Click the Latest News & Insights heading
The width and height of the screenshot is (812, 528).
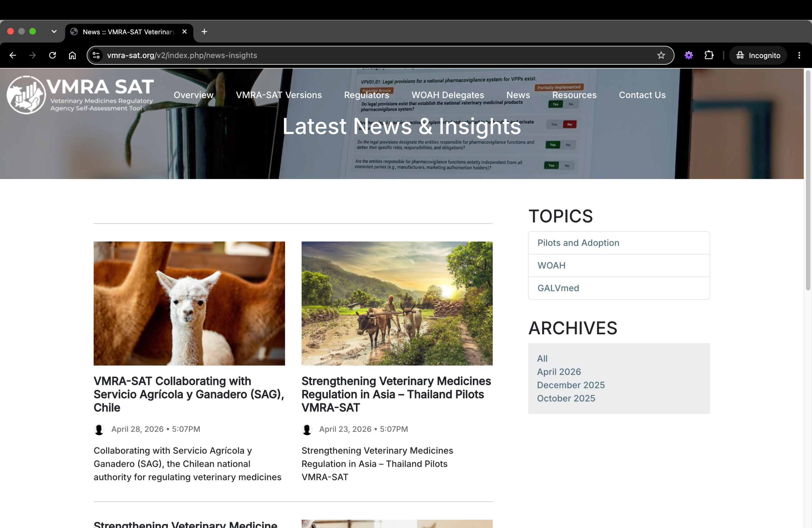(402, 126)
